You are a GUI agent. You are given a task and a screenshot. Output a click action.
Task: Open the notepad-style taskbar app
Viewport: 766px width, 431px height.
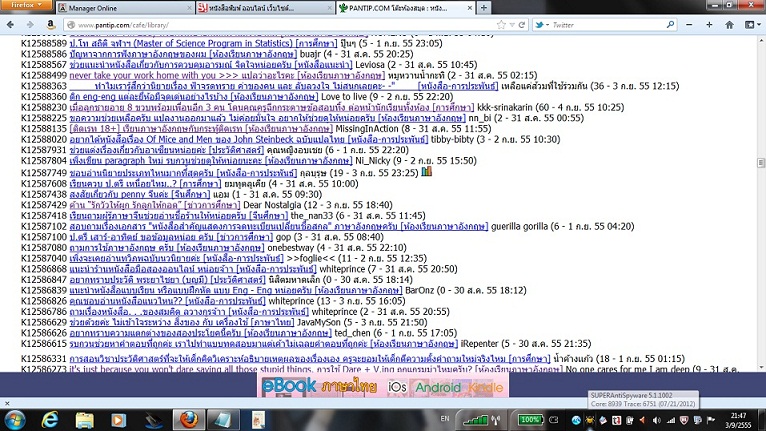click(x=223, y=420)
